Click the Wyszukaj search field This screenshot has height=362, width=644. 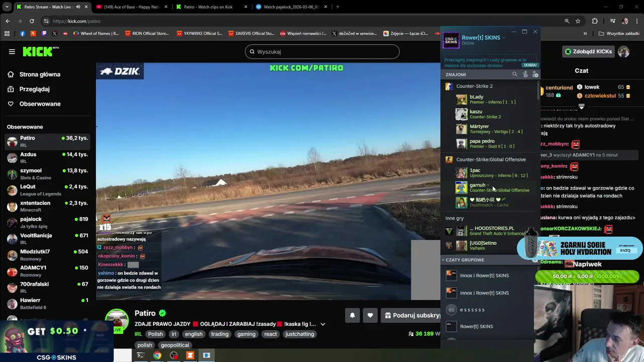click(322, 51)
